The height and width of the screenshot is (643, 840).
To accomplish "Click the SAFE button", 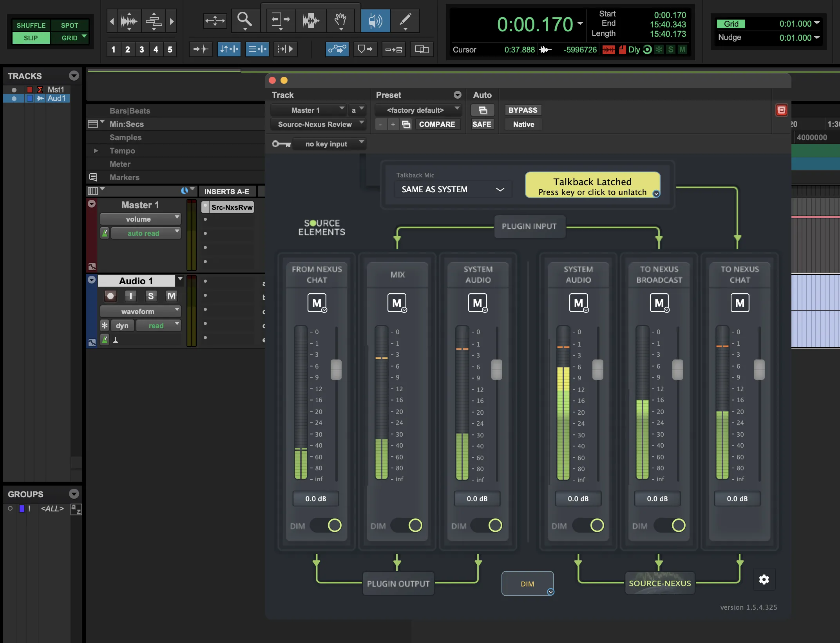I will (x=482, y=124).
